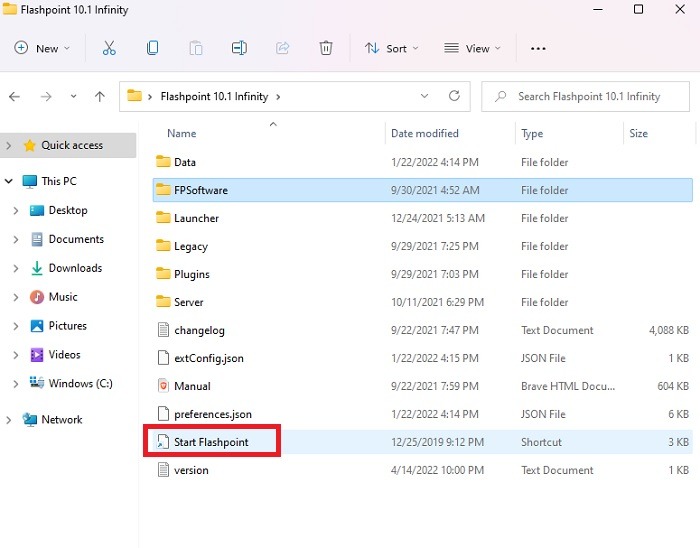Select the Manual file name
This screenshot has width=700, height=548.
[192, 386]
